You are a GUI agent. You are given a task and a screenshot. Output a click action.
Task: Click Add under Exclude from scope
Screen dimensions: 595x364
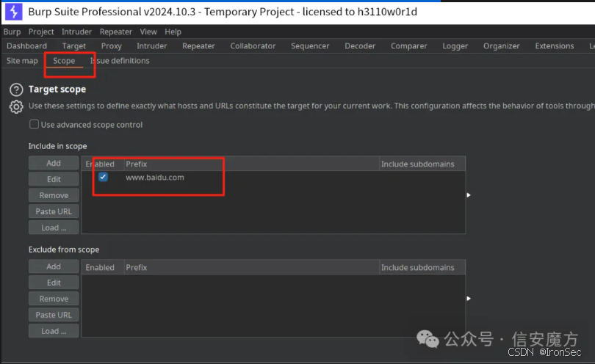54,266
